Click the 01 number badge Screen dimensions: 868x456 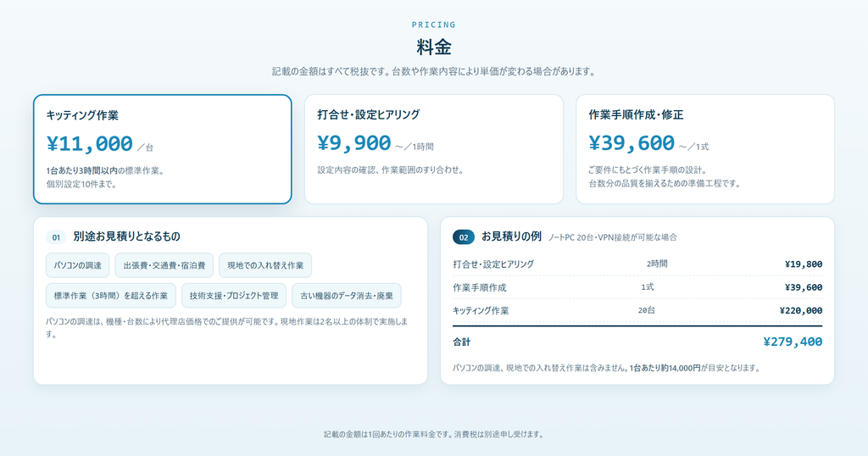pos(56,237)
